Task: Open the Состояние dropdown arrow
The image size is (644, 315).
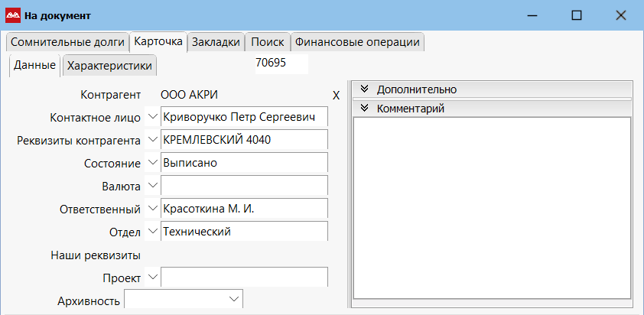Action: (151, 163)
